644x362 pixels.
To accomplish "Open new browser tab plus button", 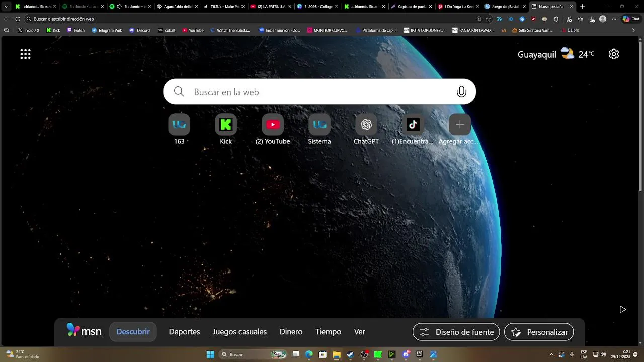I will click(x=583, y=7).
